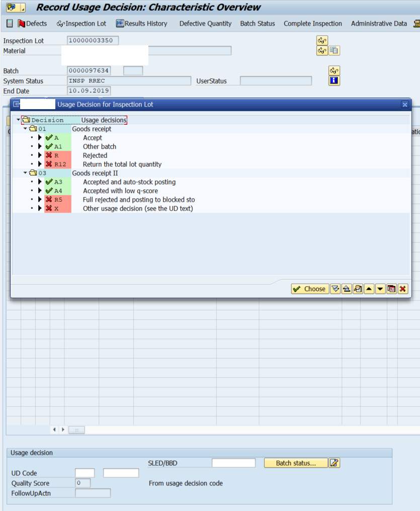Click 'Rejected' description text

coord(95,155)
